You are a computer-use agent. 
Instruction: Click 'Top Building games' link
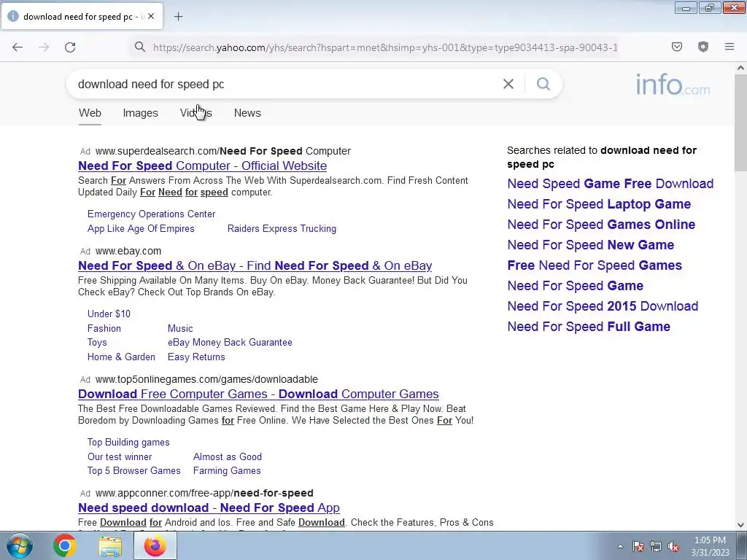coord(128,442)
